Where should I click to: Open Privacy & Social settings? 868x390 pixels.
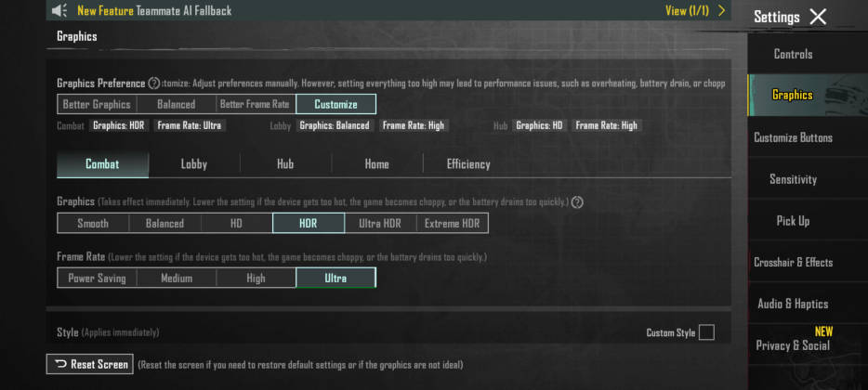[793, 345]
